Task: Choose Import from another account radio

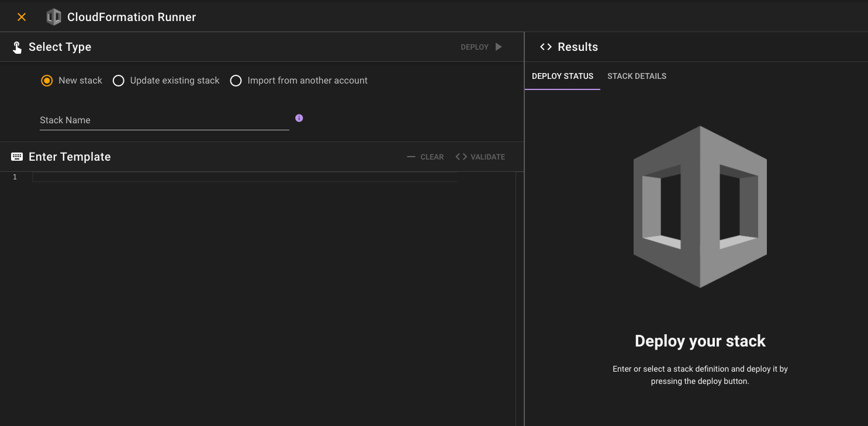Action: pos(236,81)
